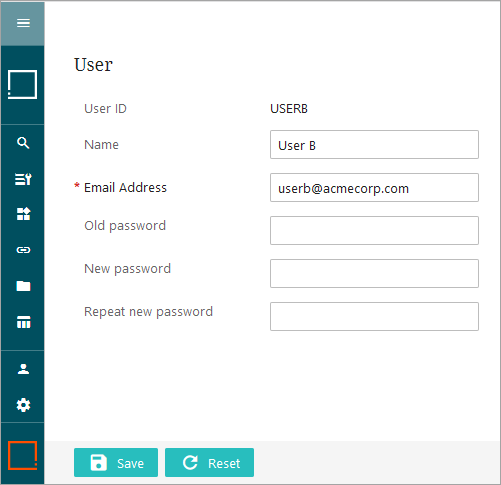Open the folder icon in the sidebar
The width and height of the screenshot is (501, 485).
(23, 286)
